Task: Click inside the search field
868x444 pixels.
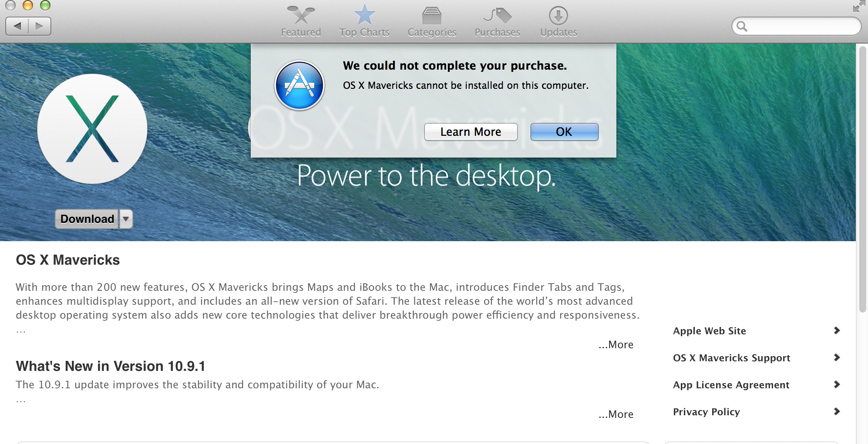Action: point(797,27)
